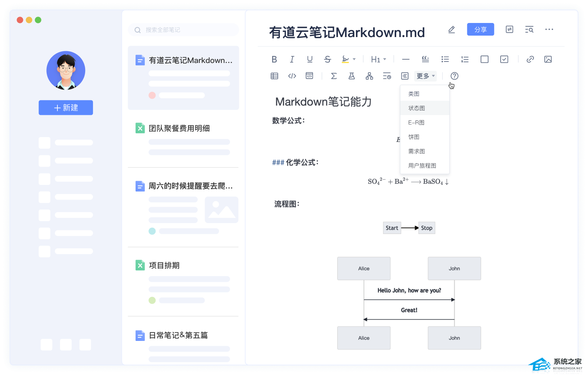The height and width of the screenshot is (375, 588).
Task: Focus the 搜索全部笔记 search field
Action: pos(183,30)
